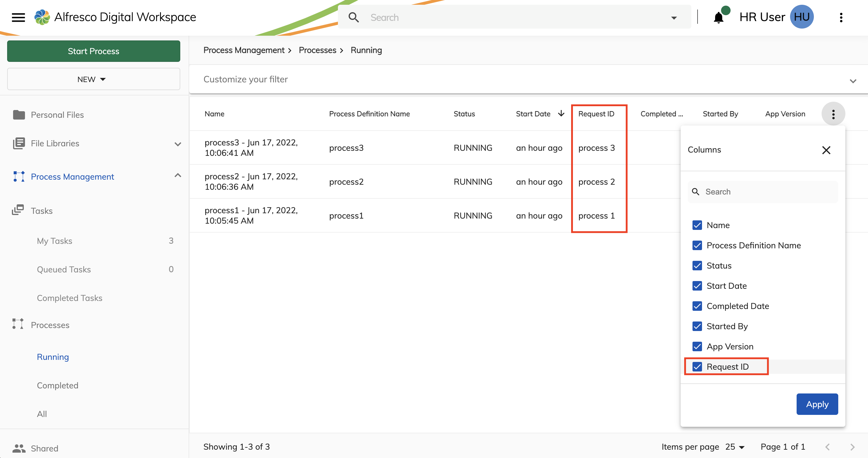This screenshot has width=868, height=458.
Task: Close the Columns panel
Action: point(826,150)
